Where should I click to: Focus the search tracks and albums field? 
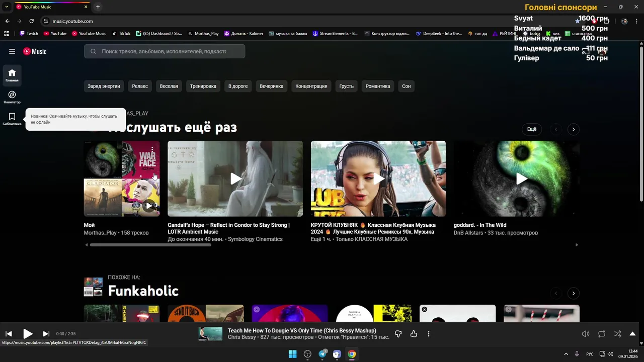pos(165,51)
